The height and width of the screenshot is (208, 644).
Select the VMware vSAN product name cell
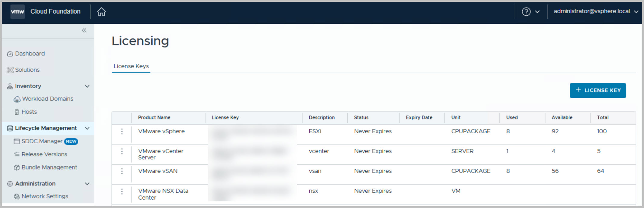(x=158, y=171)
